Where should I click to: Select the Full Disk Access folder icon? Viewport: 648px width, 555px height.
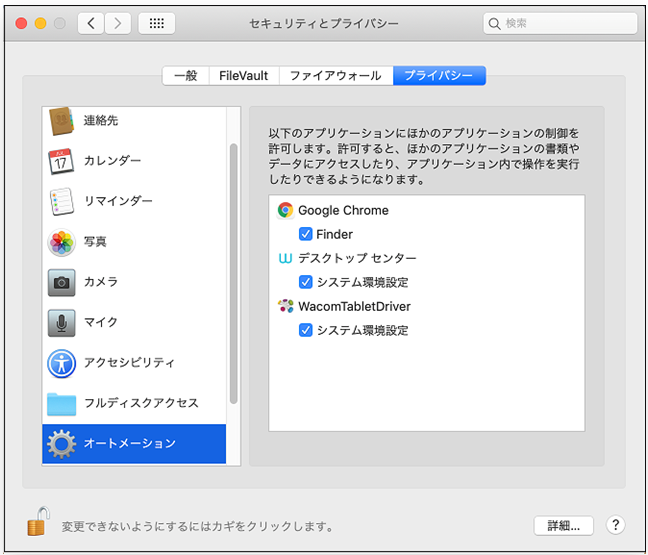(x=62, y=404)
